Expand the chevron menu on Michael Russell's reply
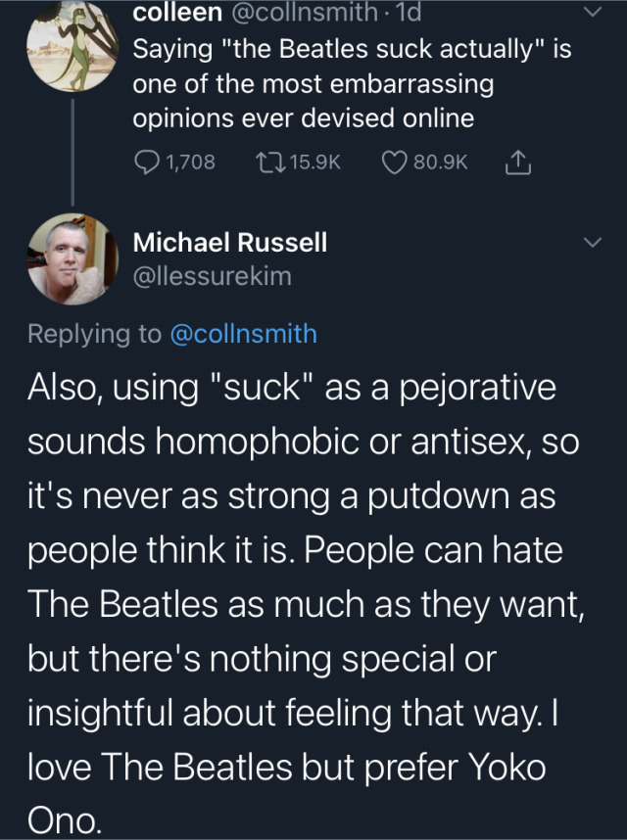Screen dimensions: 627x840 (x=593, y=243)
